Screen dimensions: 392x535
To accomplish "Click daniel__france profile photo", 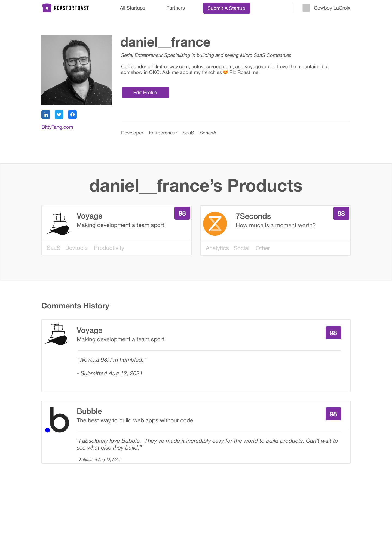I will coord(76,70).
